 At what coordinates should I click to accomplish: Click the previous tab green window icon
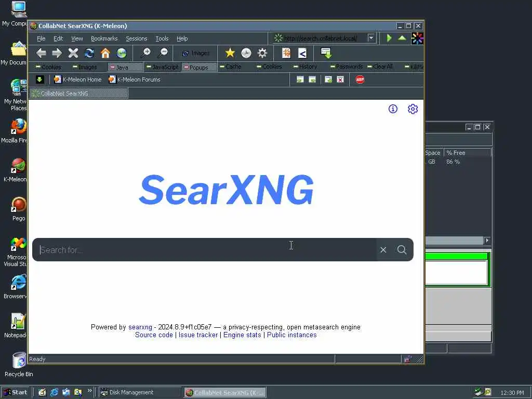[300, 79]
